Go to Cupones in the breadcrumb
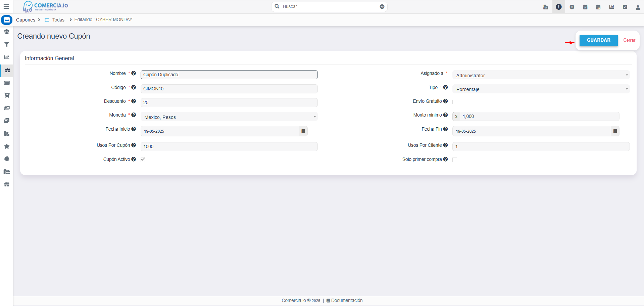 click(x=26, y=20)
